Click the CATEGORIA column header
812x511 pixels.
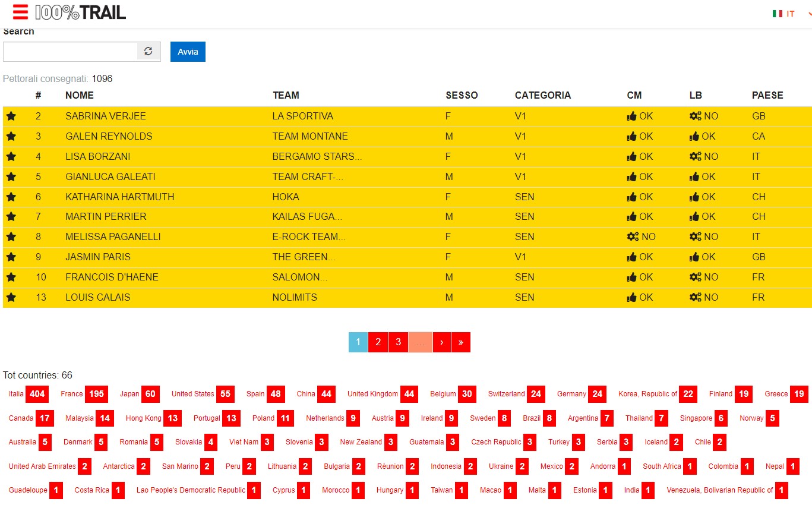[x=543, y=95]
